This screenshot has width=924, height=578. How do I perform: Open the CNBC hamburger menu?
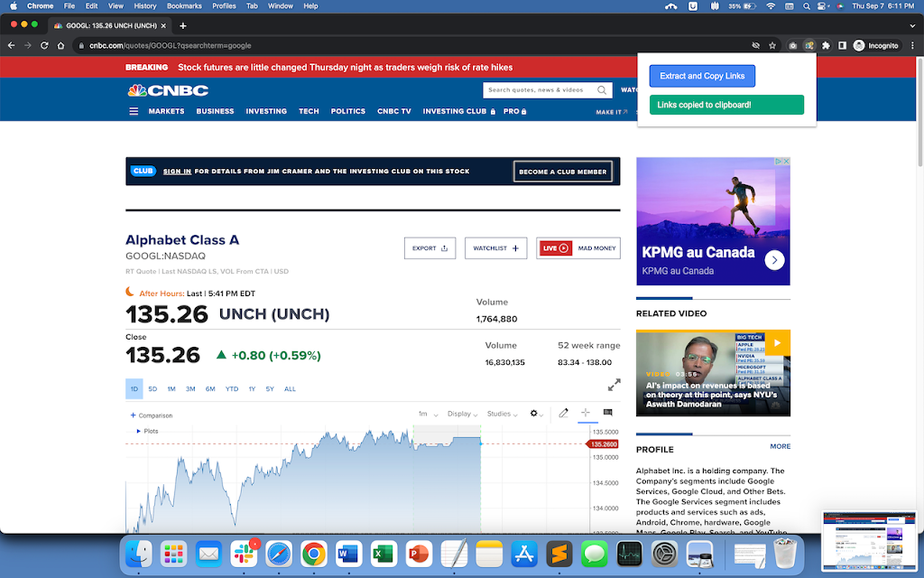[134, 111]
